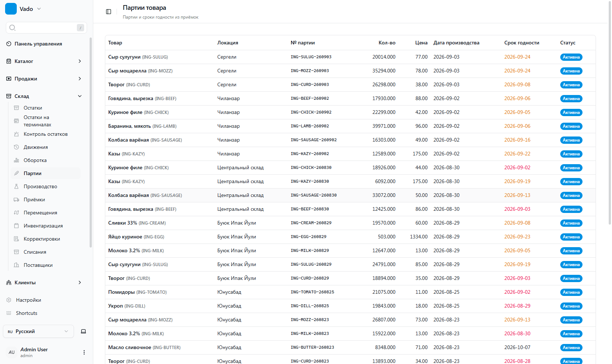Toggle the sidebar panel icon
612x364 pixels.
click(x=109, y=12)
